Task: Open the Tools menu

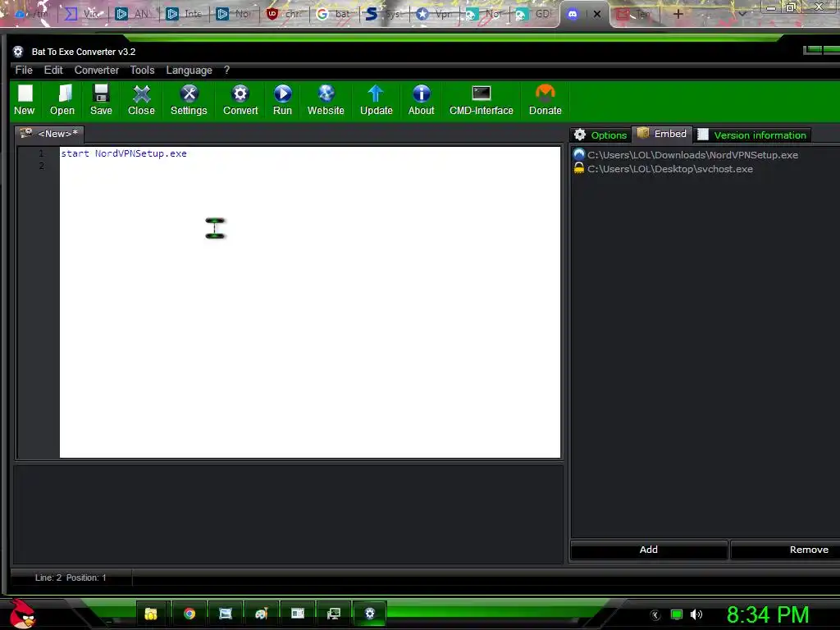Action: pos(142,71)
